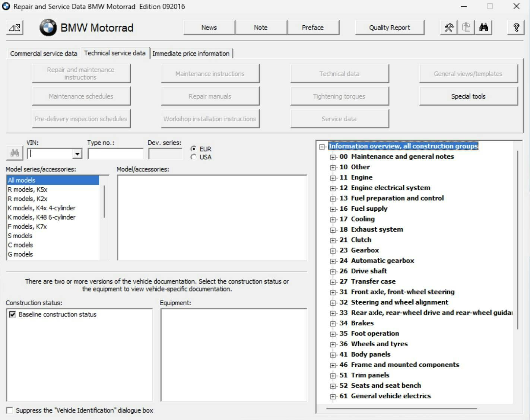The width and height of the screenshot is (530, 420).
Task: Click the binoculars search icon in toolbar
Action: click(x=483, y=28)
